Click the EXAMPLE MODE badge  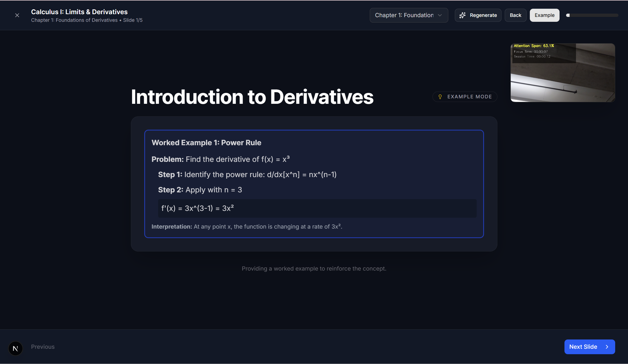469,97
